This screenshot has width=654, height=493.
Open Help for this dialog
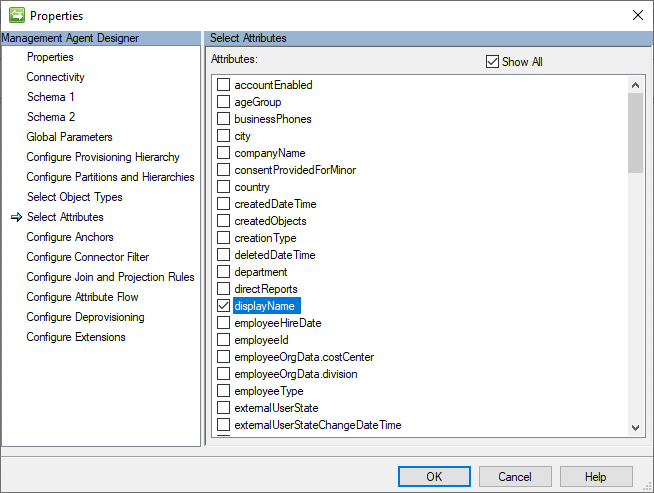(x=596, y=477)
